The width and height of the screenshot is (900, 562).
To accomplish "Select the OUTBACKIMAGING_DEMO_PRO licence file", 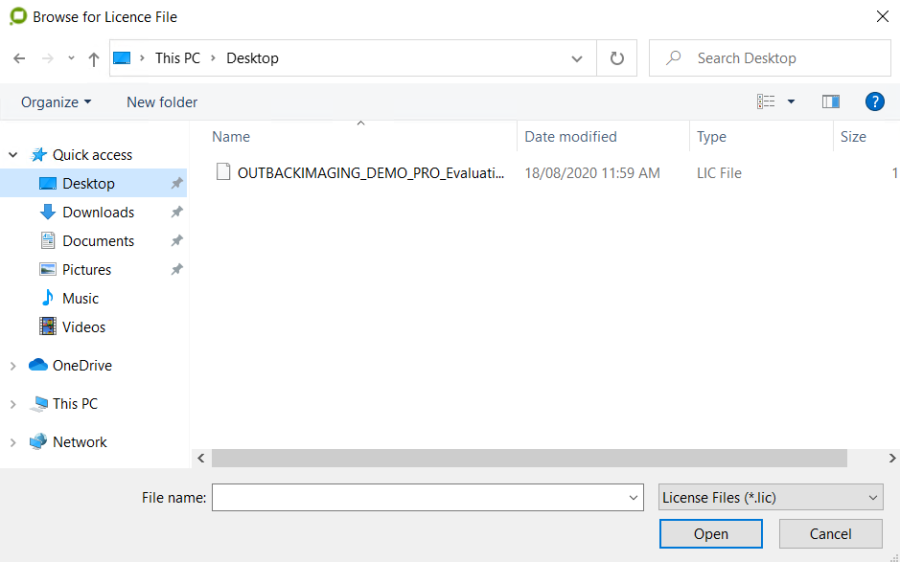I will (x=370, y=172).
